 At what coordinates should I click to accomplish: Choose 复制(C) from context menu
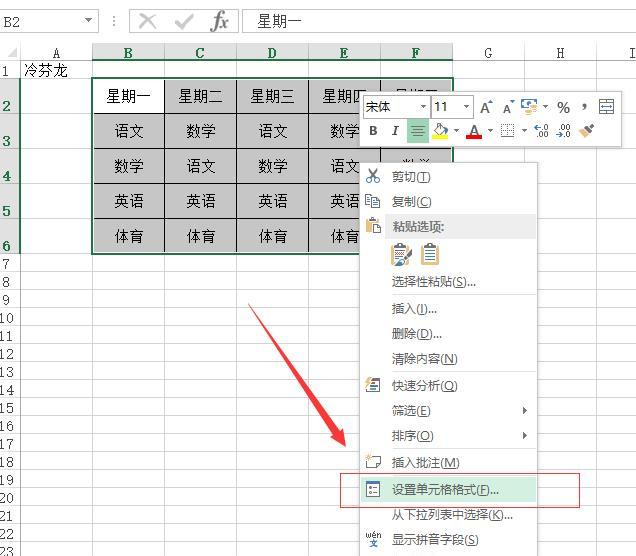tap(448, 202)
